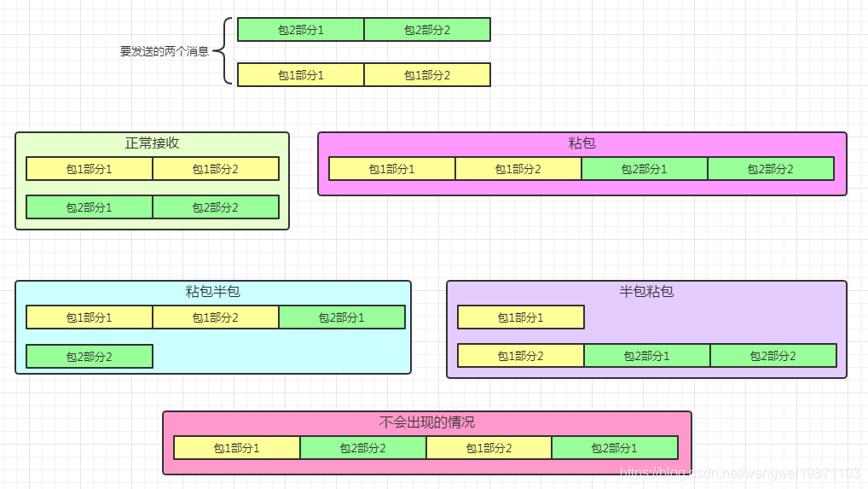
Task: Select 包2部分1 box inside 不会出现的情况
Action: [615, 448]
